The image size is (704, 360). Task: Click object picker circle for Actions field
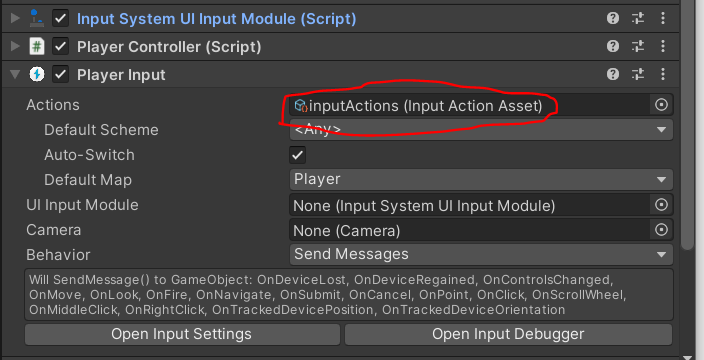[661, 105]
